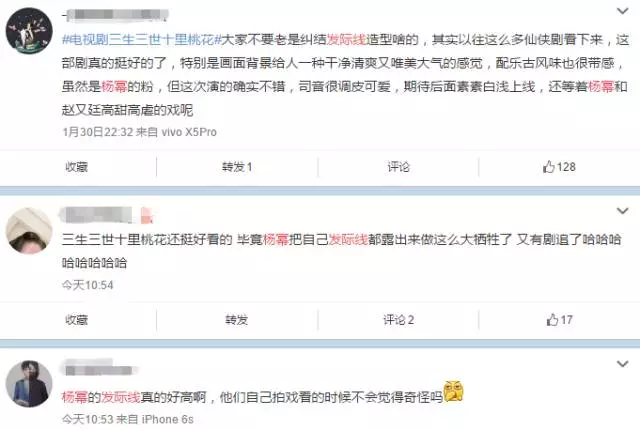This screenshot has height=430, width=640.
Task: Click the iPhone 6s source link
Action: coord(168,419)
